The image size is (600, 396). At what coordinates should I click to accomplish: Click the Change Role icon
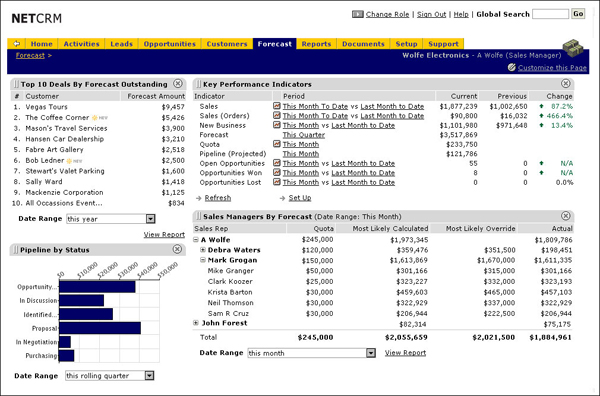click(x=357, y=14)
